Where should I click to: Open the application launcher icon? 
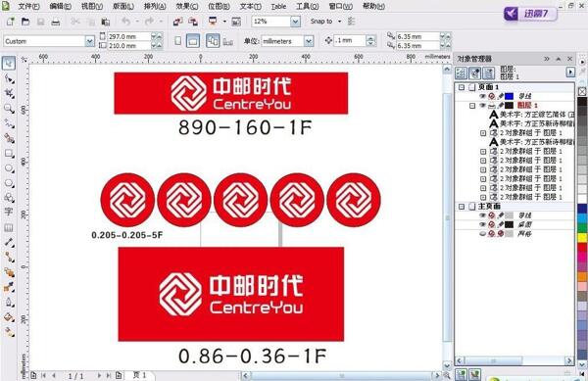pyautogui.click(x=213, y=22)
